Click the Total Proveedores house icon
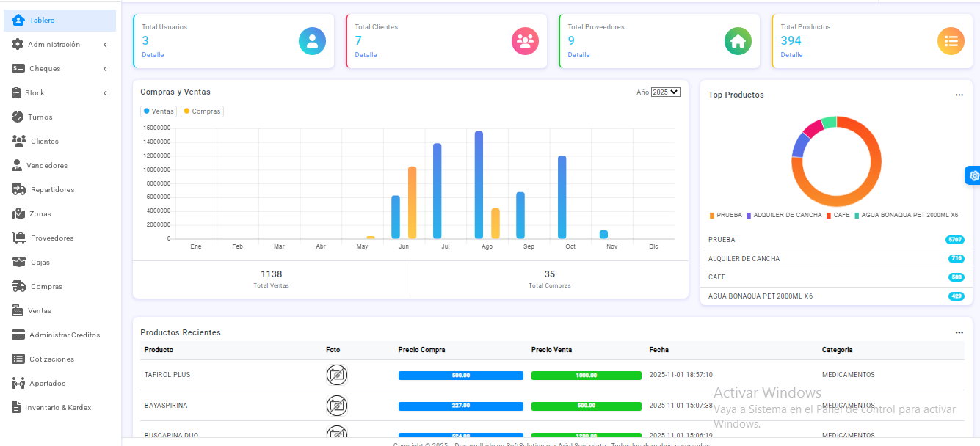Screen dimensions: 980x446 point(738,41)
